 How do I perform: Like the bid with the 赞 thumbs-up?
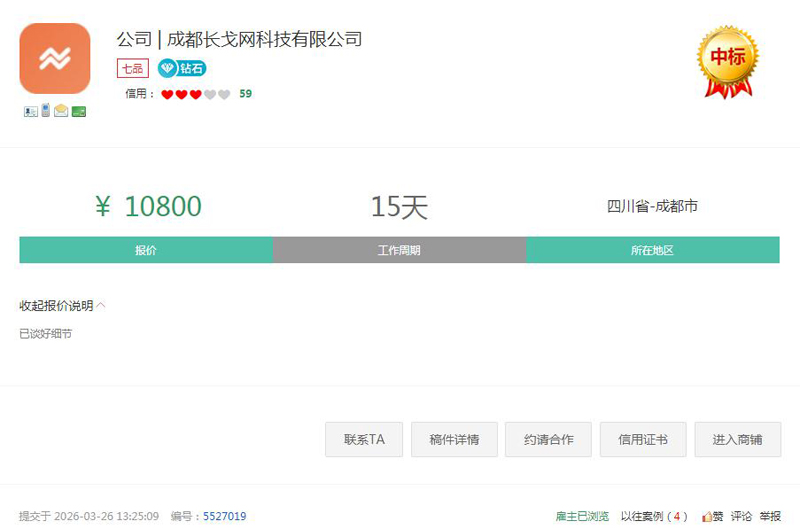coord(713,516)
